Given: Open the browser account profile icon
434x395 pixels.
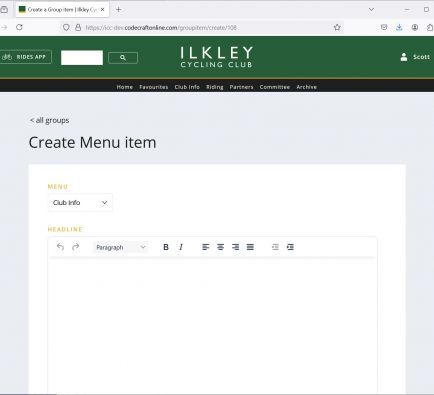Looking at the screenshot, I should point(415,27).
